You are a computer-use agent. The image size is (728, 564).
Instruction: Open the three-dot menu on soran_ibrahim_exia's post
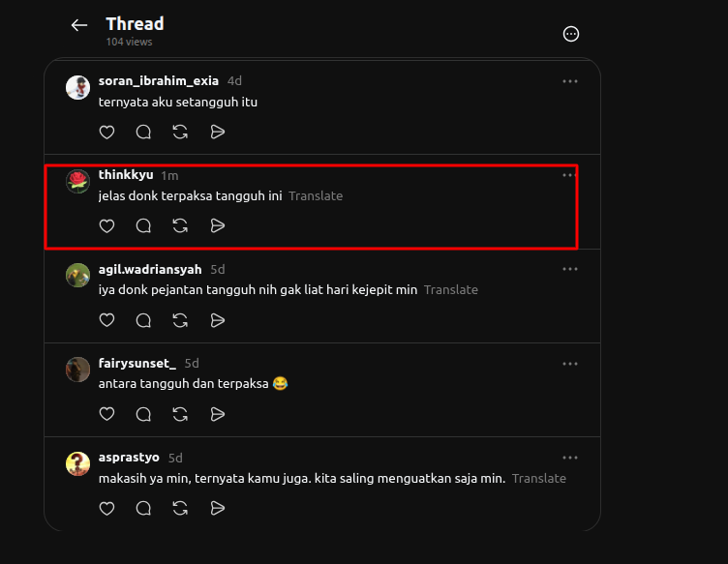click(569, 81)
